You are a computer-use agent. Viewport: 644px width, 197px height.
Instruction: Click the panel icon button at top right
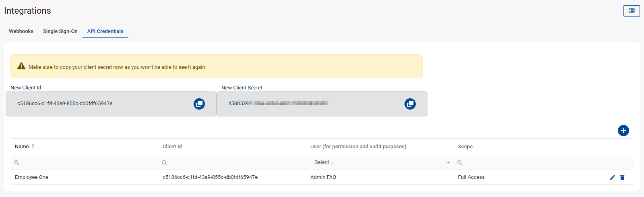click(631, 11)
